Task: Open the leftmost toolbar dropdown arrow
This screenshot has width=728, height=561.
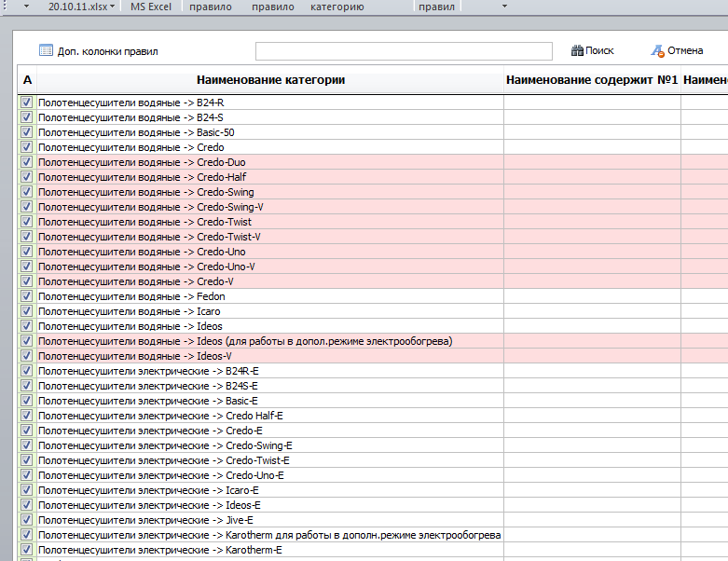Action: (26, 7)
